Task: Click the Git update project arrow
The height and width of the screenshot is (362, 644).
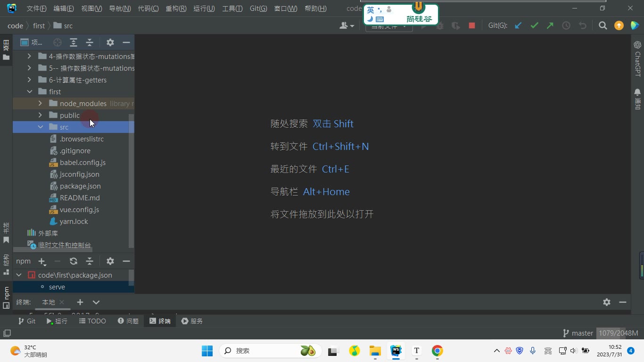Action: pos(518,25)
